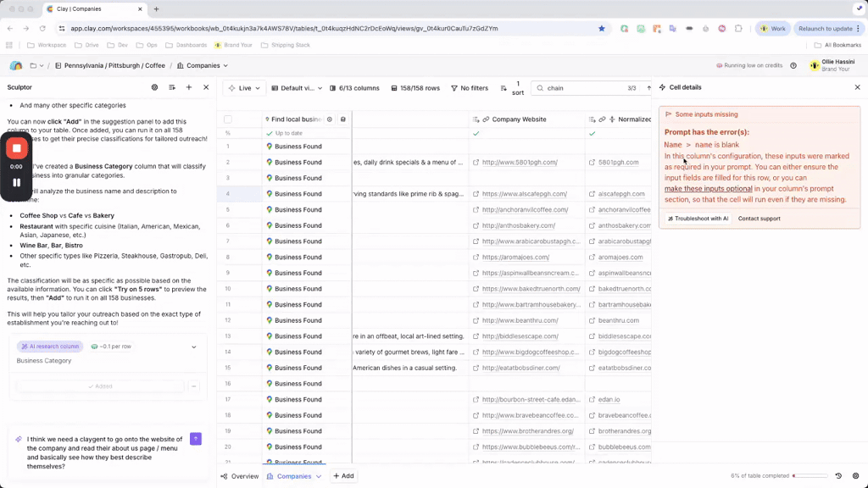The width and height of the screenshot is (868, 488).
Task: Open the Live mode dropdown
Action: pyautogui.click(x=245, y=88)
